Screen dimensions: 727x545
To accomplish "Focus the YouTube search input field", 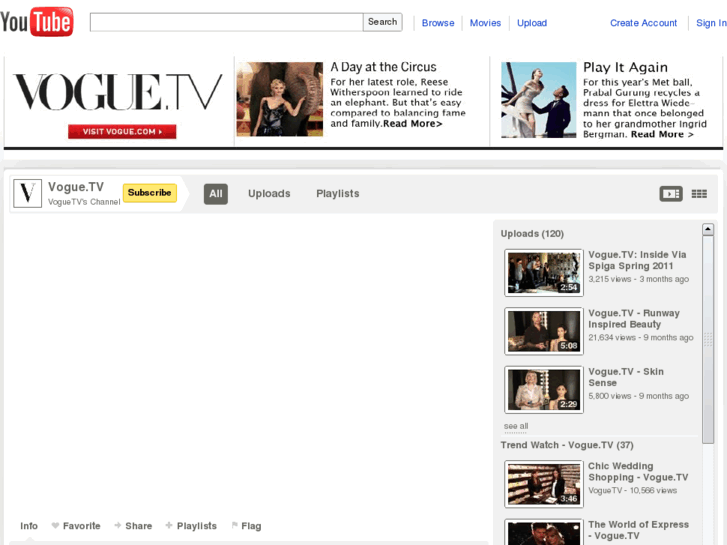I will point(226,22).
